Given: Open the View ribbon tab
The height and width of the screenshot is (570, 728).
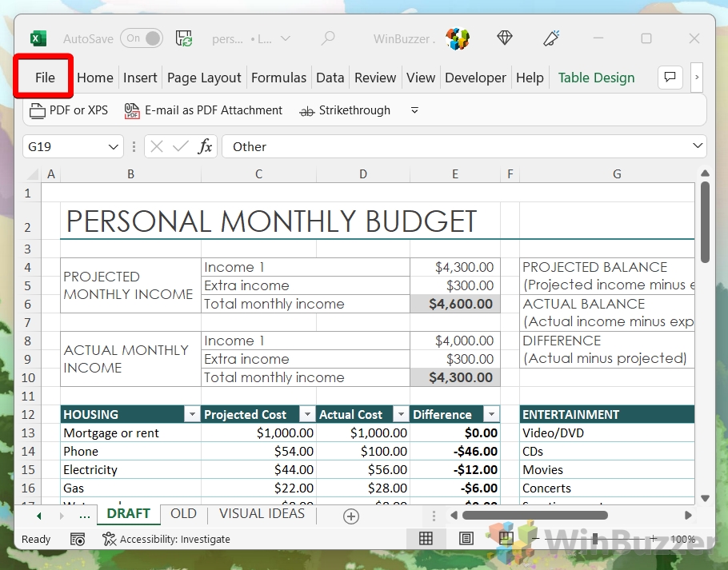Looking at the screenshot, I should (x=421, y=78).
